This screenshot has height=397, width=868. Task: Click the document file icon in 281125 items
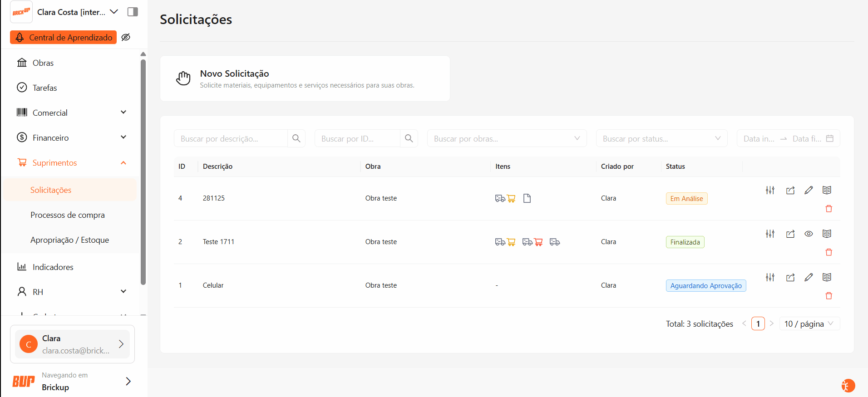[527, 198]
